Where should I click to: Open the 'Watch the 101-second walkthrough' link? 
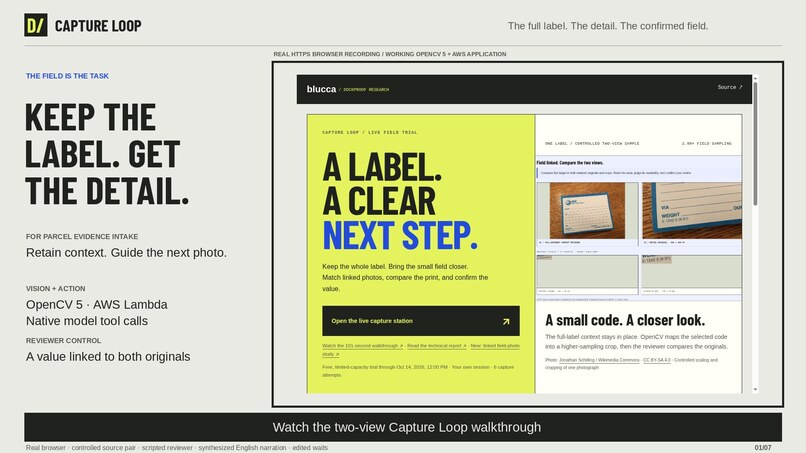pos(362,346)
